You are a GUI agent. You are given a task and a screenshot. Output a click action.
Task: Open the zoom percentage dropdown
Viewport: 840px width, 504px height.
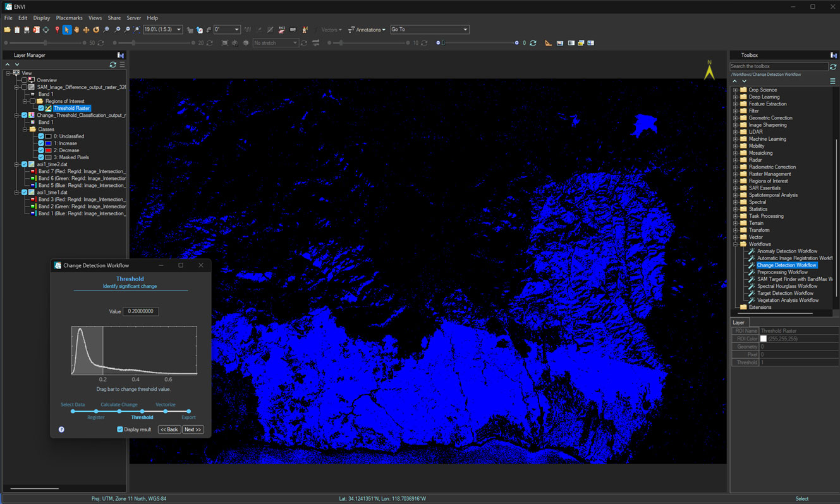coord(180,30)
